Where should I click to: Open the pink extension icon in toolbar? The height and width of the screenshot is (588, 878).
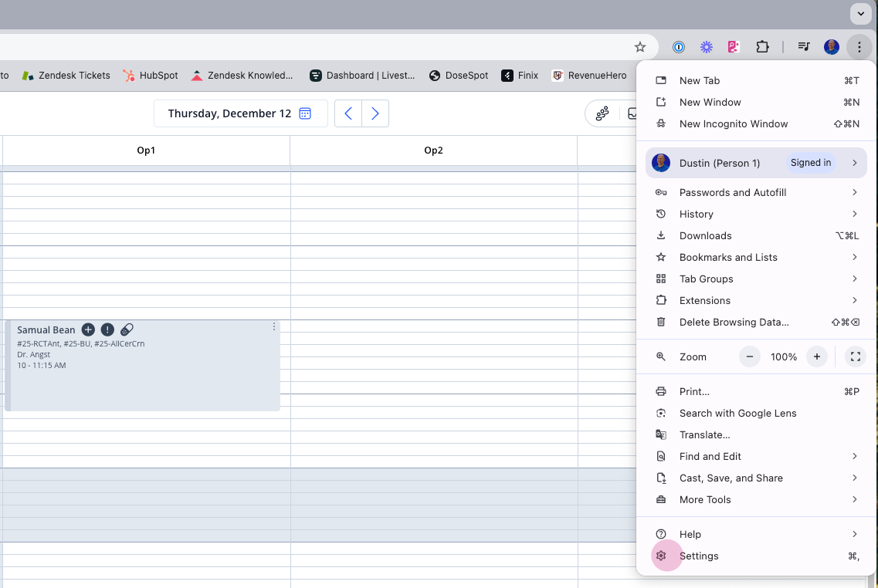click(x=734, y=47)
